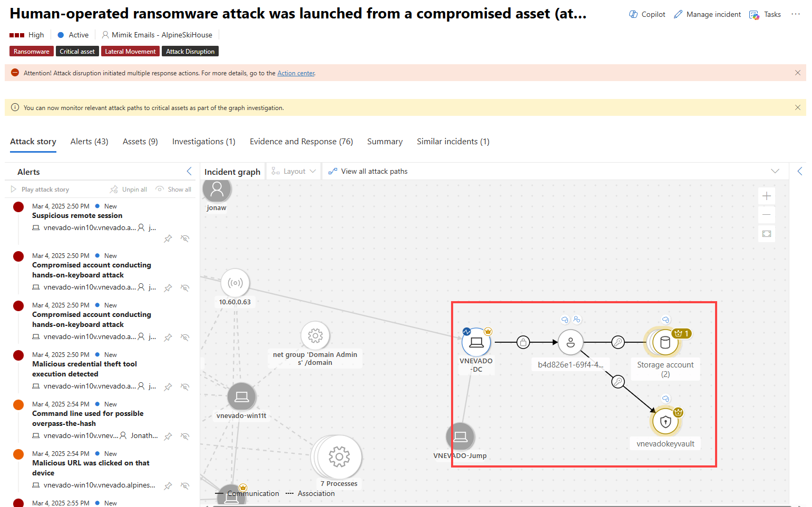Click the Lateral Movement tag
Image resolution: width=812 pixels, height=507 pixels.
point(130,52)
